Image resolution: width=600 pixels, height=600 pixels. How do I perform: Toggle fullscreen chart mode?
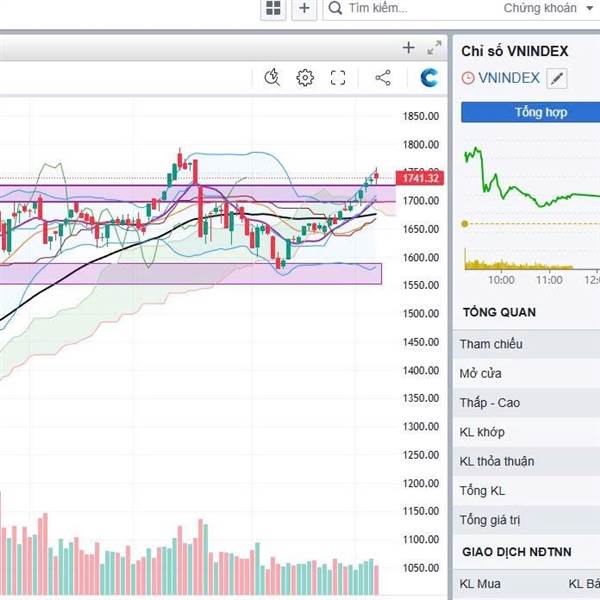click(338, 78)
